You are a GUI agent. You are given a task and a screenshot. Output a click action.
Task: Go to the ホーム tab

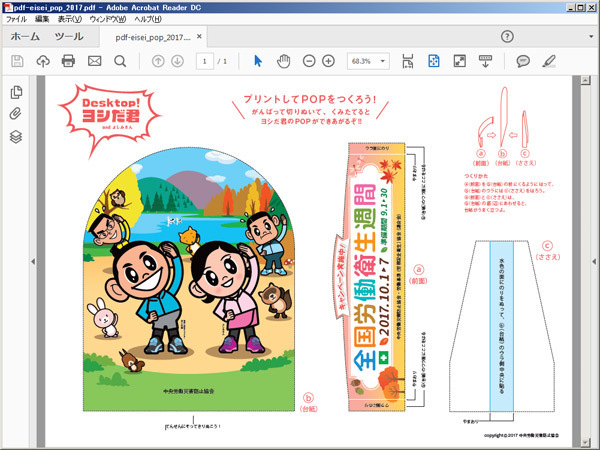25,37
